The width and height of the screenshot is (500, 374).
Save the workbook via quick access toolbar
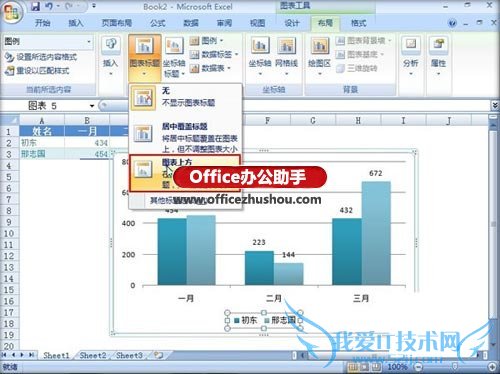(x=36, y=6)
